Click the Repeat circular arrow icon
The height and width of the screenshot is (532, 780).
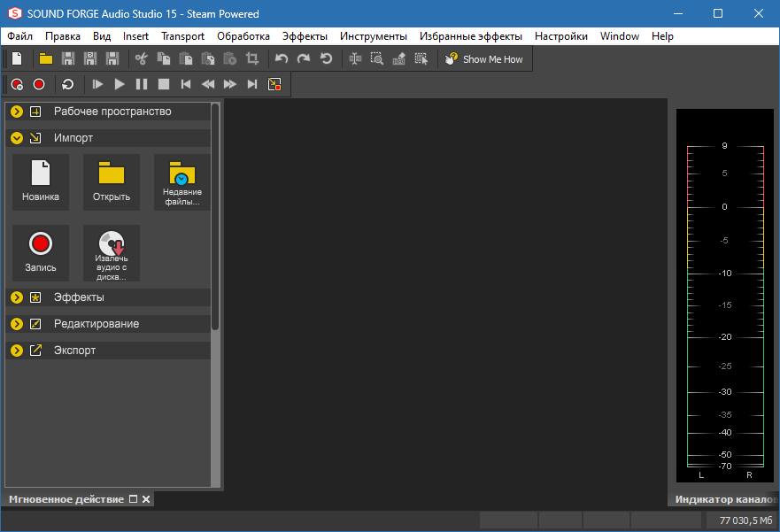(x=326, y=58)
